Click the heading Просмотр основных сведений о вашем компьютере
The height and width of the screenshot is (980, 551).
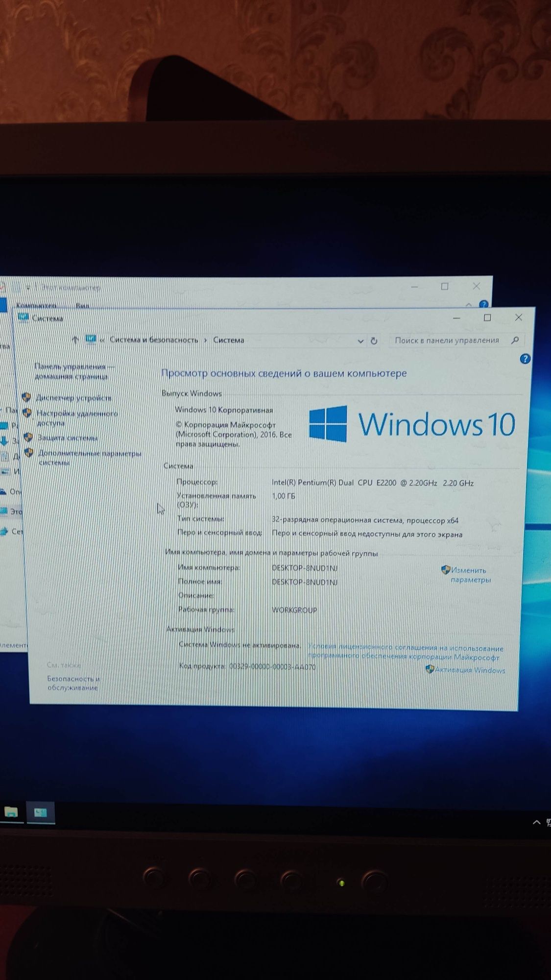click(x=284, y=373)
